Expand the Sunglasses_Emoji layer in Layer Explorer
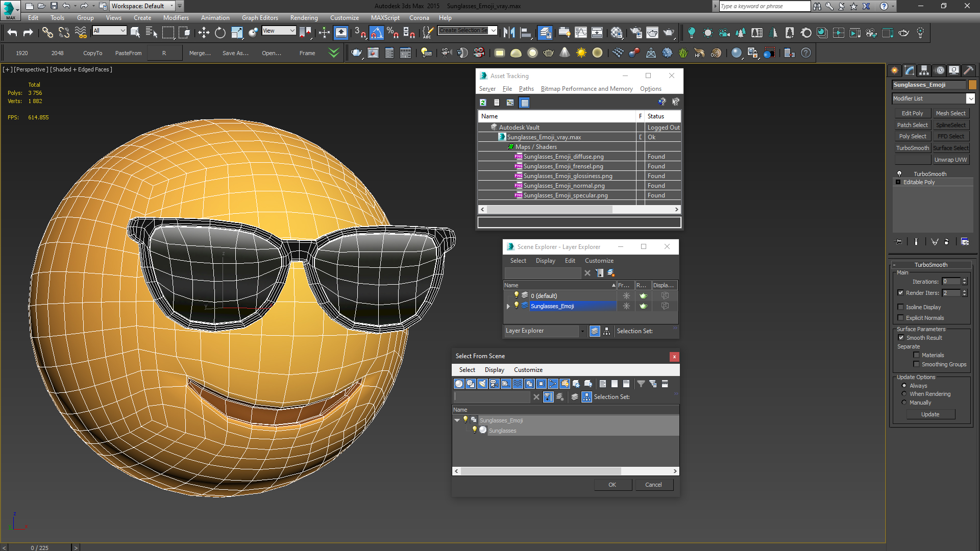This screenshot has width=980, height=551. pos(508,306)
